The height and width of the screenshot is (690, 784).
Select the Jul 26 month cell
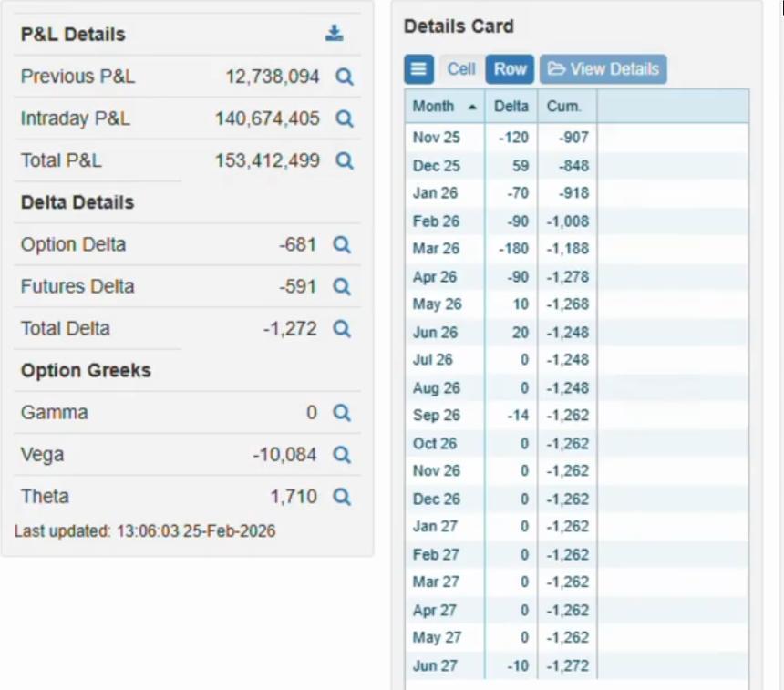point(445,359)
